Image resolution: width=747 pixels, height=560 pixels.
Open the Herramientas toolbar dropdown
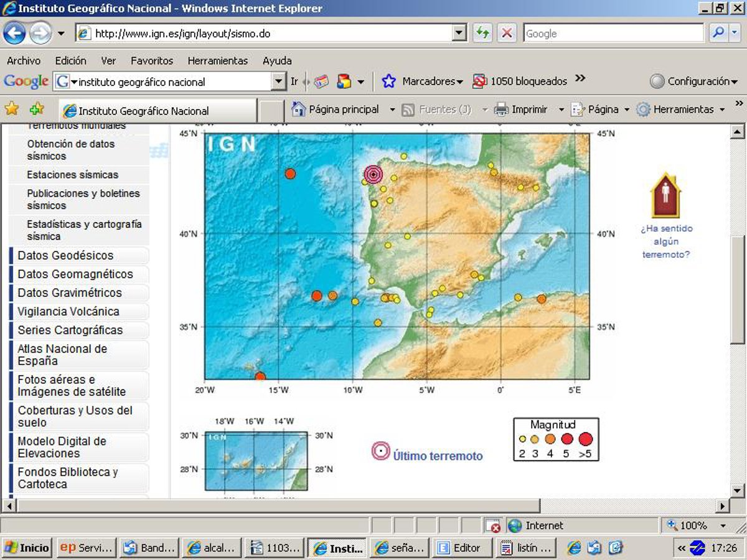722,110
